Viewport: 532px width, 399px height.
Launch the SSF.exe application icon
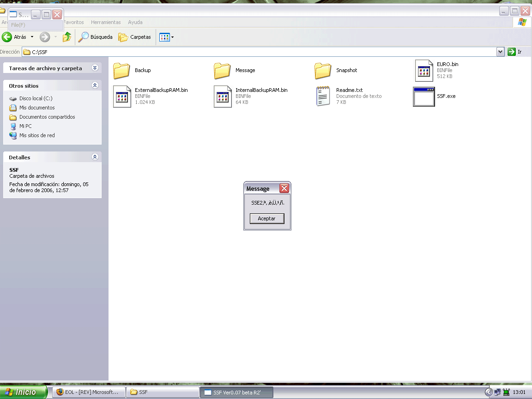(423, 97)
